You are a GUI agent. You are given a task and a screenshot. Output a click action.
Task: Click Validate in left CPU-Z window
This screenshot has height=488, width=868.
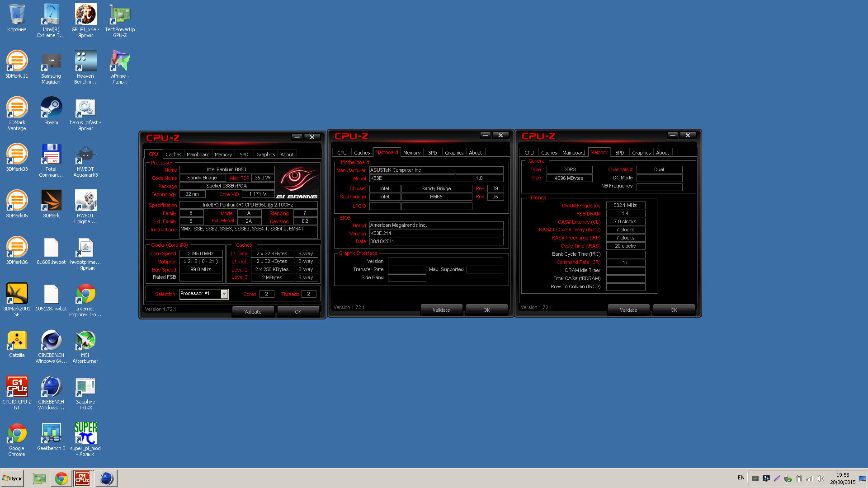pos(253,312)
